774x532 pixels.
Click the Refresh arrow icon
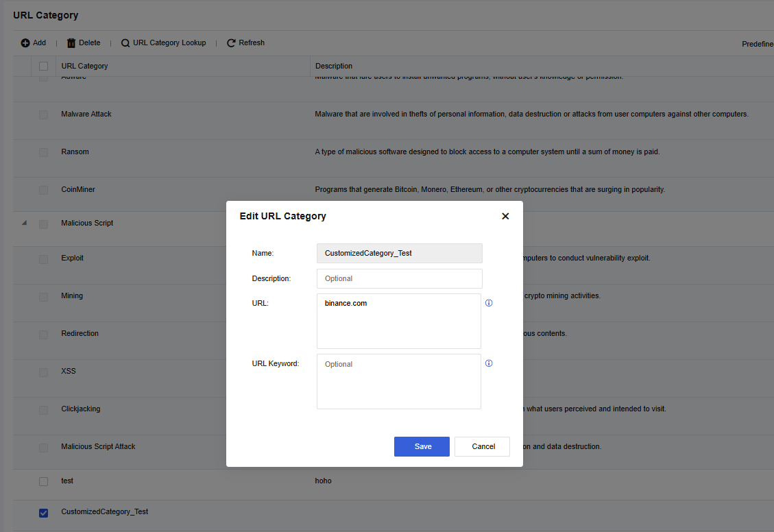(231, 43)
